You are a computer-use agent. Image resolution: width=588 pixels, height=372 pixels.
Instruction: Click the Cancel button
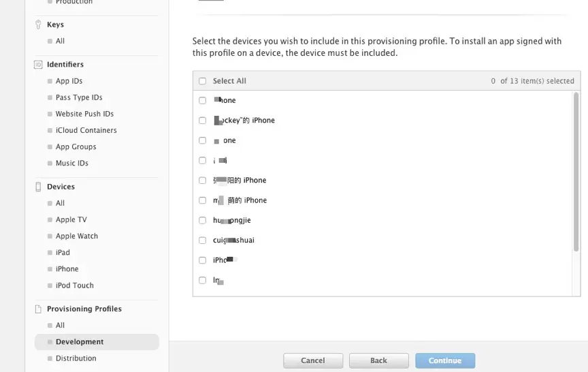tap(313, 360)
